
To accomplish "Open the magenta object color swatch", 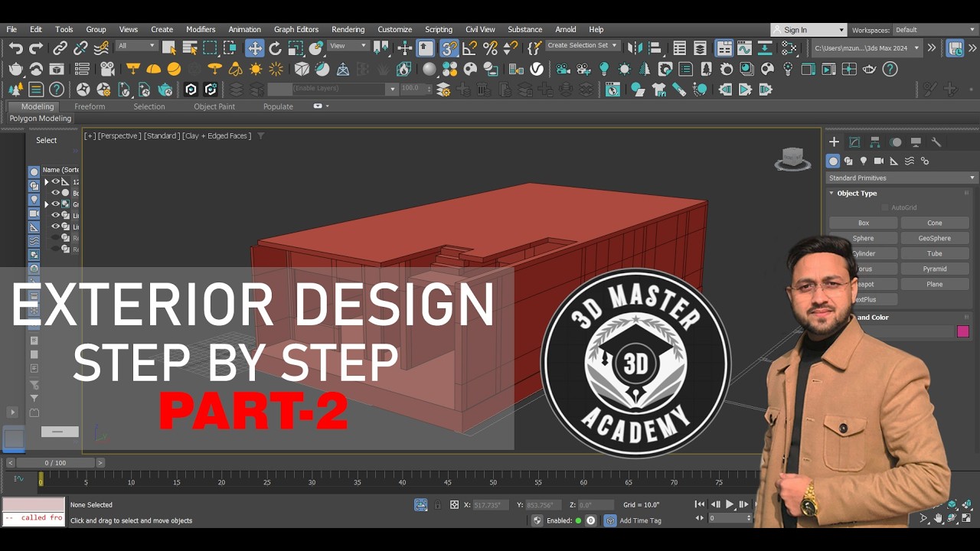I will pyautogui.click(x=963, y=331).
